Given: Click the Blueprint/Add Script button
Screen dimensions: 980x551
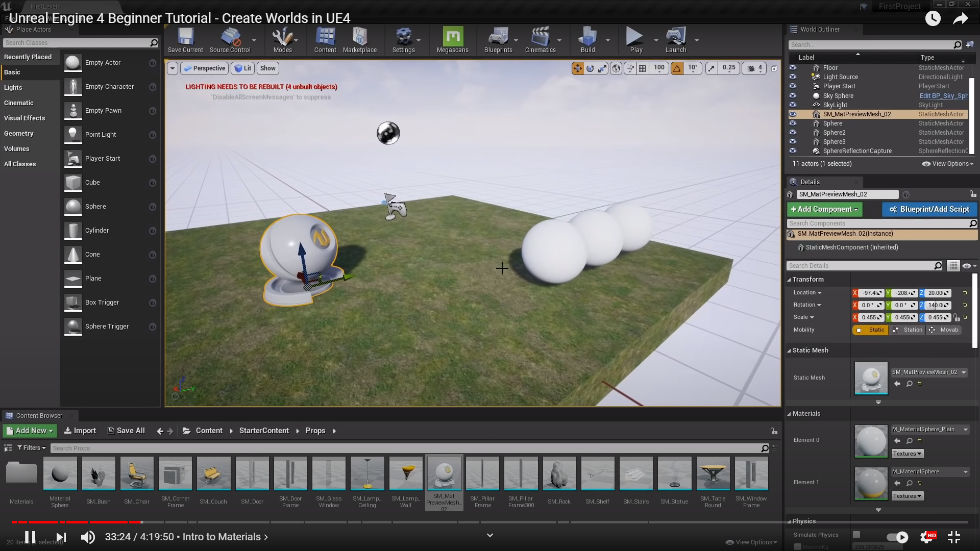Looking at the screenshot, I should coord(929,209).
